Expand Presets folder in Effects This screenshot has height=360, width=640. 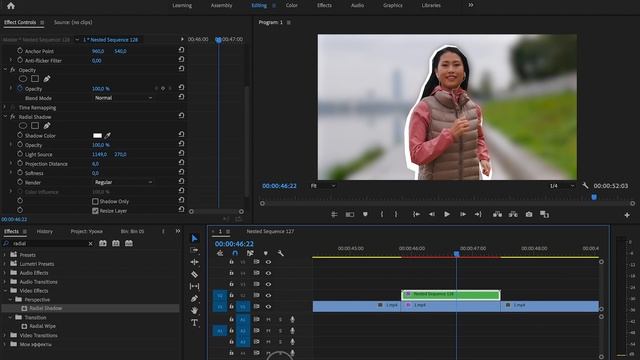click(x=5, y=255)
